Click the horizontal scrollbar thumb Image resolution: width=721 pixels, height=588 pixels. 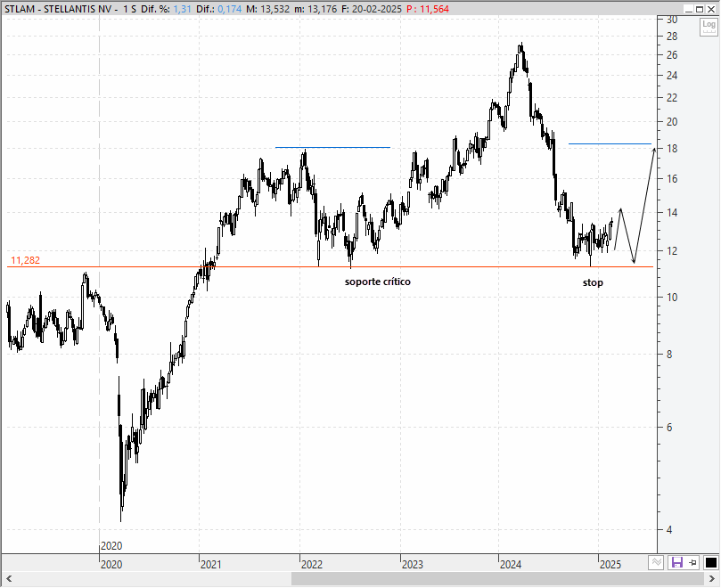tap(498, 579)
